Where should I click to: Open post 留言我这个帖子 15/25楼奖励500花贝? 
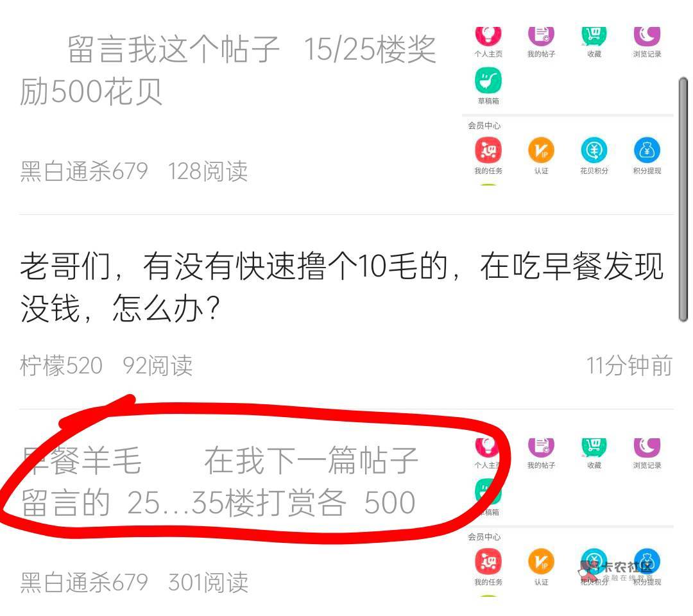pos(228,70)
